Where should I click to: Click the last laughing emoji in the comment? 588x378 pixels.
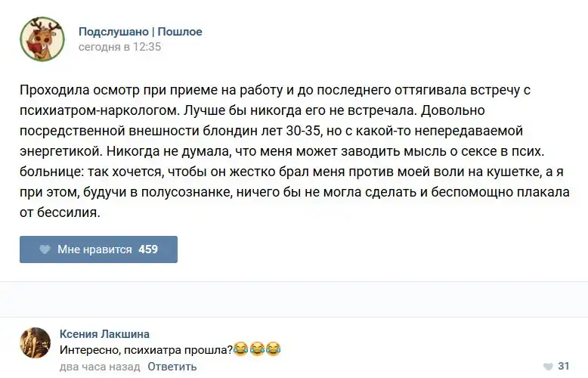click(x=273, y=349)
